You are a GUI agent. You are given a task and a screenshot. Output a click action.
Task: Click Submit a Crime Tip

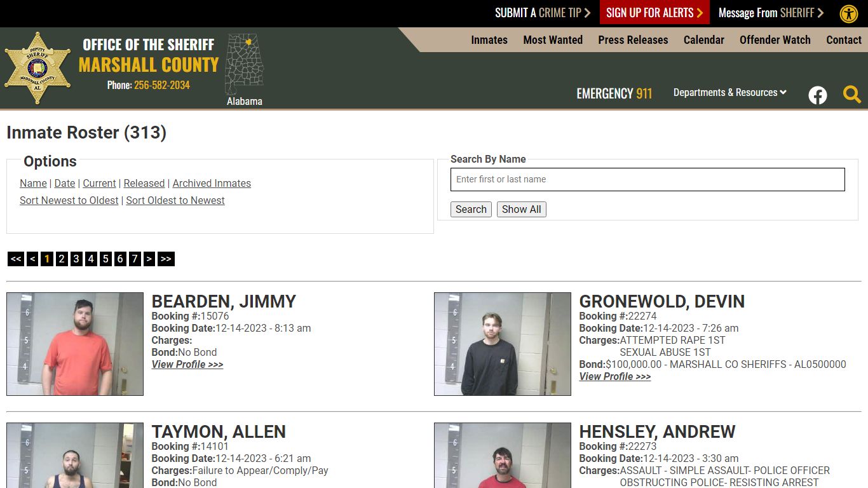[543, 13]
